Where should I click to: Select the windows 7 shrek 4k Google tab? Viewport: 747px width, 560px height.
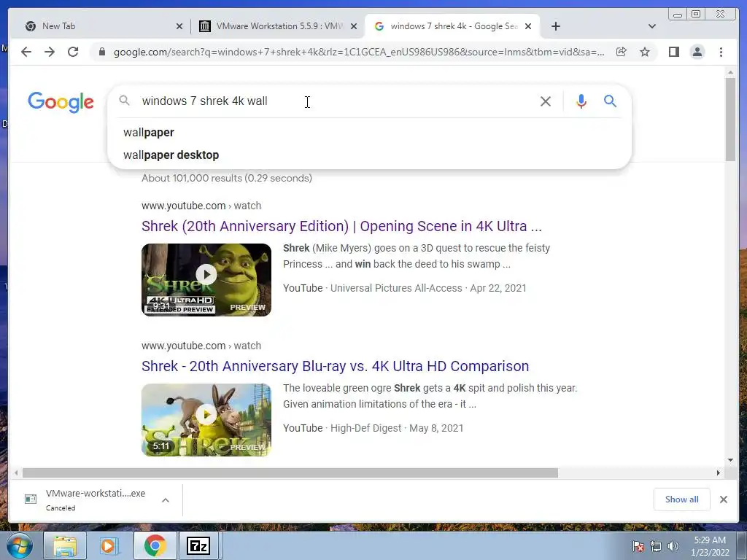click(x=452, y=26)
